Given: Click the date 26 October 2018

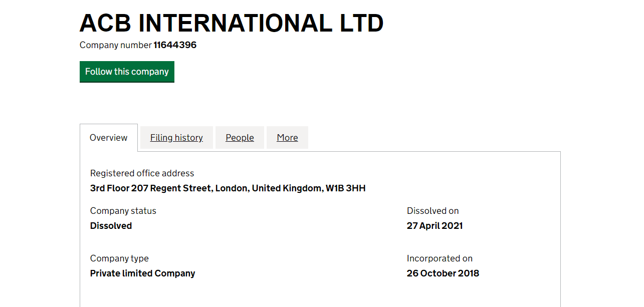Looking at the screenshot, I should pyautogui.click(x=443, y=273).
